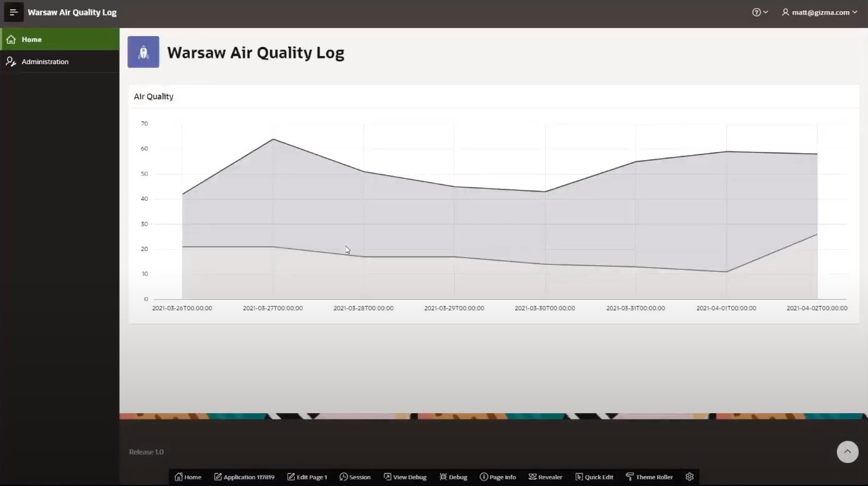The height and width of the screenshot is (486, 868).
Task: Click Debug in developer toolbar
Action: click(453, 477)
